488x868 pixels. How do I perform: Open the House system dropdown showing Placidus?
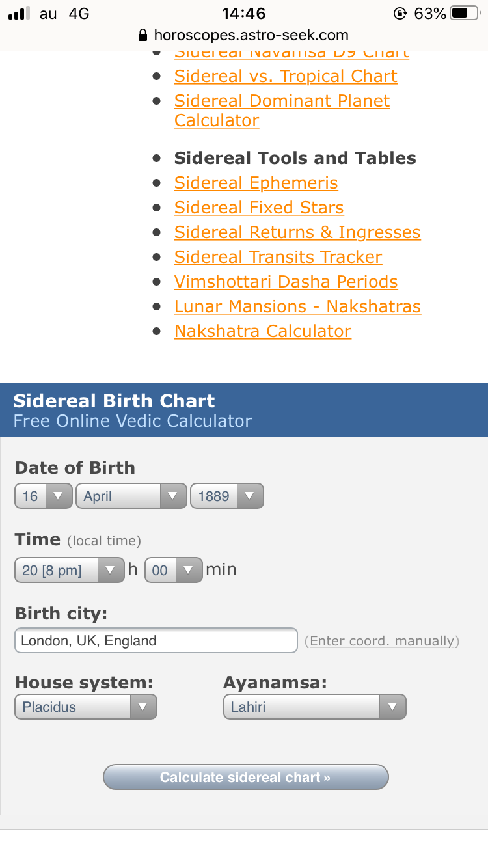(x=86, y=707)
